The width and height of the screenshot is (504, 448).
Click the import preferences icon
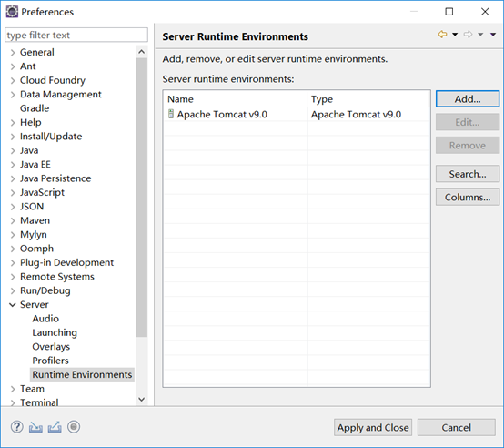(x=35, y=427)
